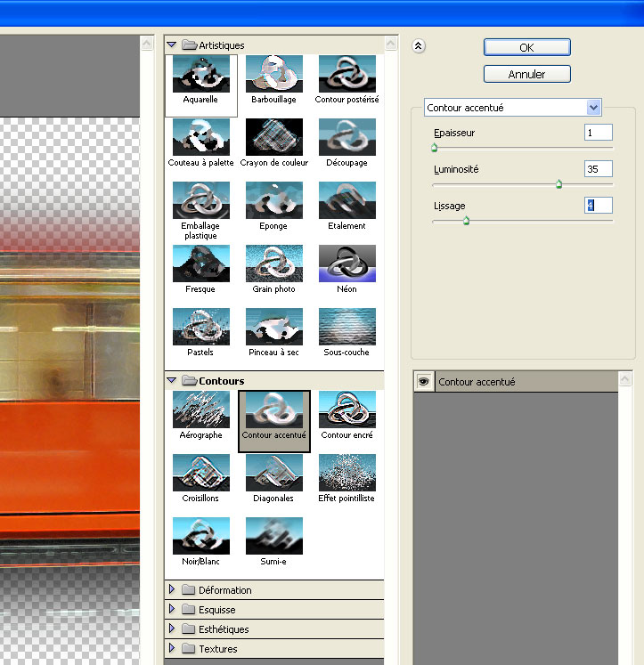Click the Lissage slider handle

point(466,221)
